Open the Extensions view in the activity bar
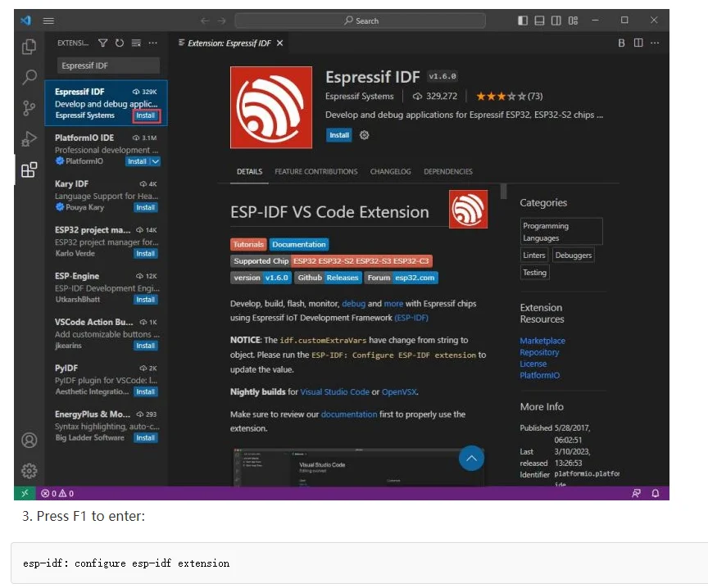Viewport: 708px width, 588px height. click(x=29, y=170)
